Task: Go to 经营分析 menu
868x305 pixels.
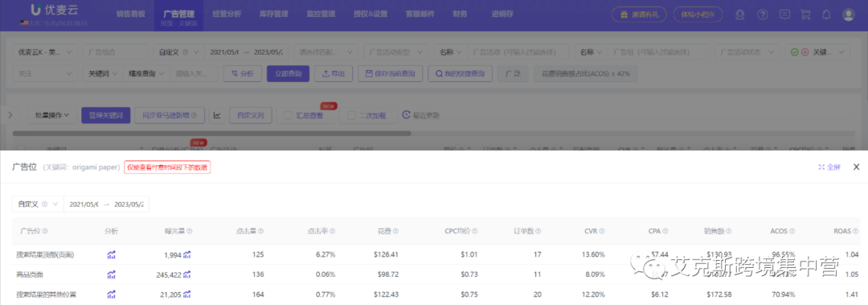Action: 227,14
